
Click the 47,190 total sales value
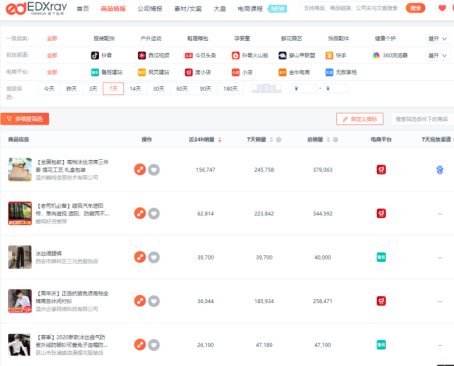[x=323, y=345]
